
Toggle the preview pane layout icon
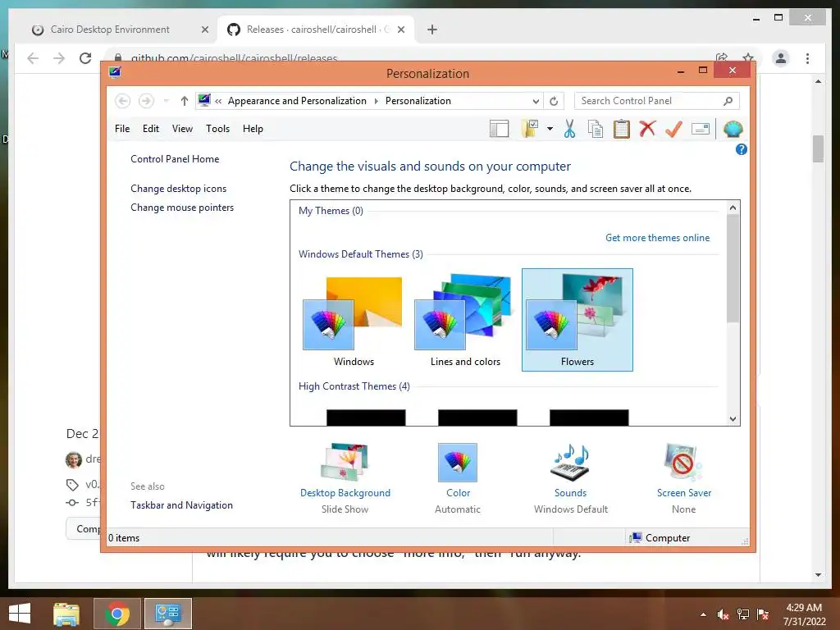499,129
